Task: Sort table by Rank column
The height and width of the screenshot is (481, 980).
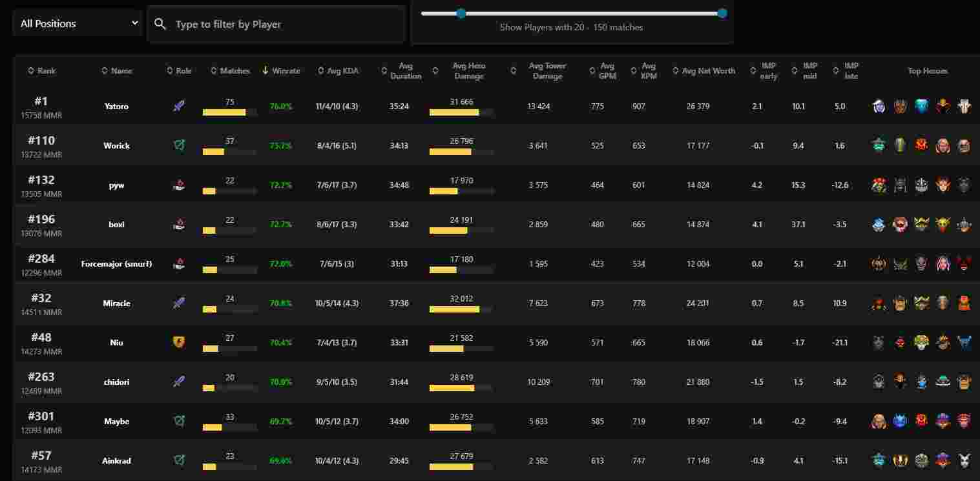Action: coord(42,71)
